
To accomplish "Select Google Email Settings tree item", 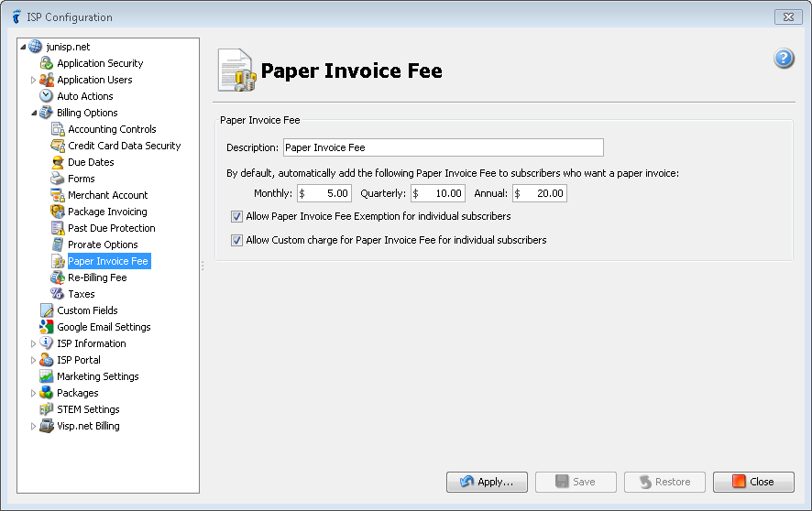I will tap(104, 327).
